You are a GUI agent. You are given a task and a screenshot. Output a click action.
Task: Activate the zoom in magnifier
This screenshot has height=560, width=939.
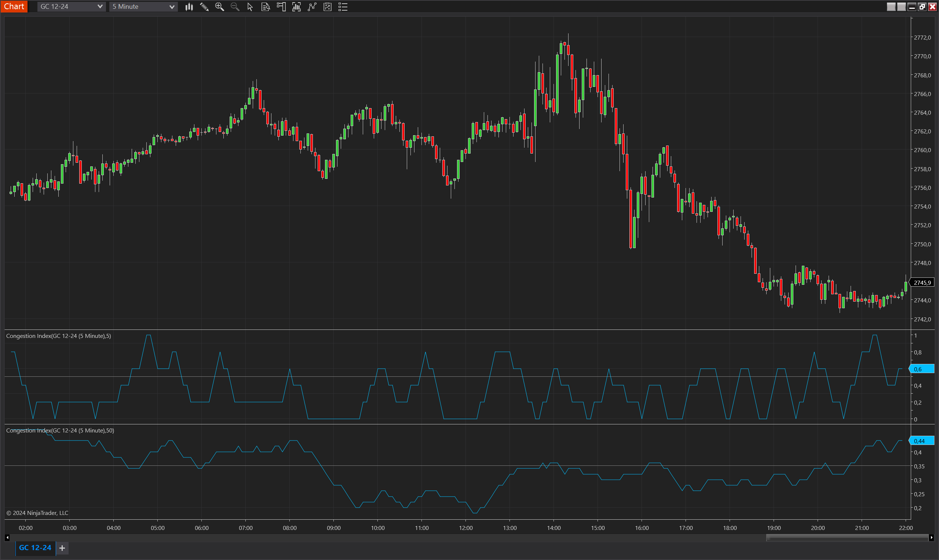[219, 7]
